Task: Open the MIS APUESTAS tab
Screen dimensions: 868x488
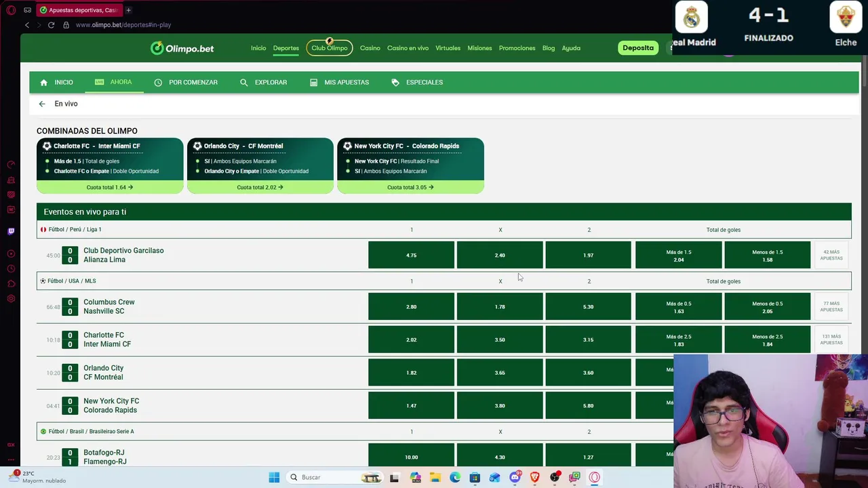Action: pyautogui.click(x=339, y=82)
